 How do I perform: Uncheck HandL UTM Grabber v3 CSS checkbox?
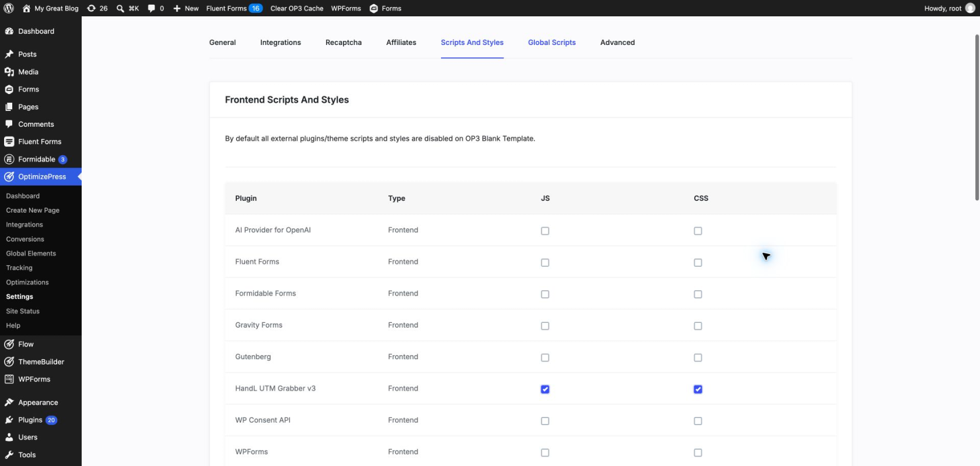point(698,389)
